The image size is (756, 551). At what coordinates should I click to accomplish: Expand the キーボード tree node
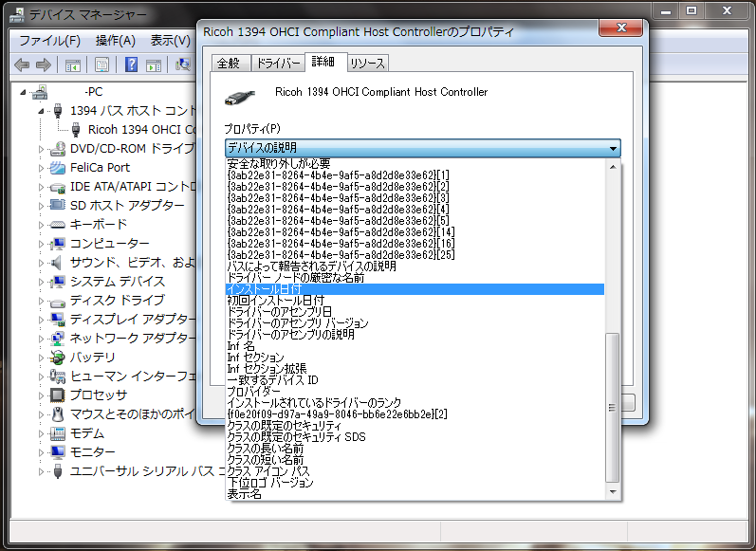pyautogui.click(x=41, y=225)
